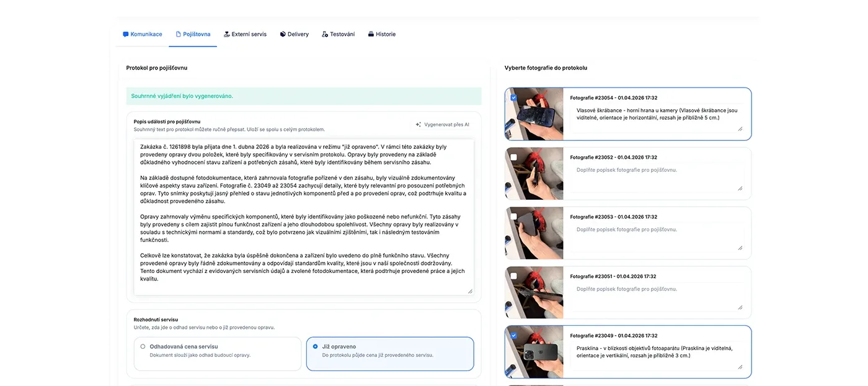Click the AI sparkle icon beside Vygenerovat přes AI
The image size is (868, 386).
pyautogui.click(x=420, y=124)
